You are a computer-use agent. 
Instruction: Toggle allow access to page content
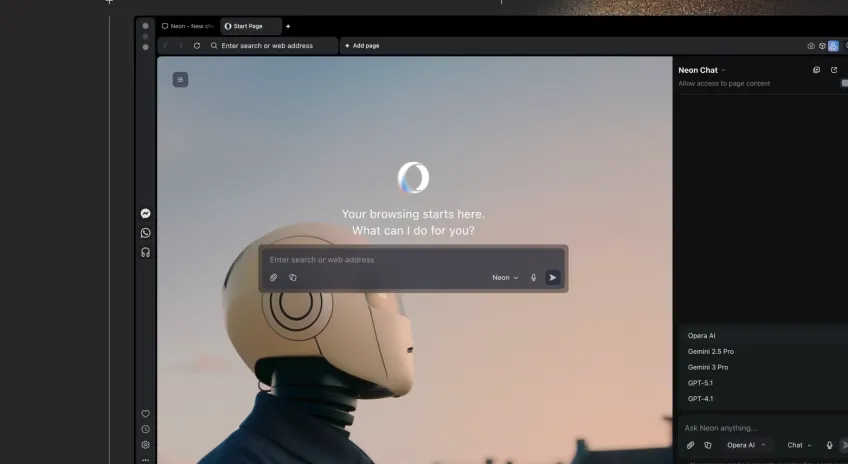[x=843, y=83]
